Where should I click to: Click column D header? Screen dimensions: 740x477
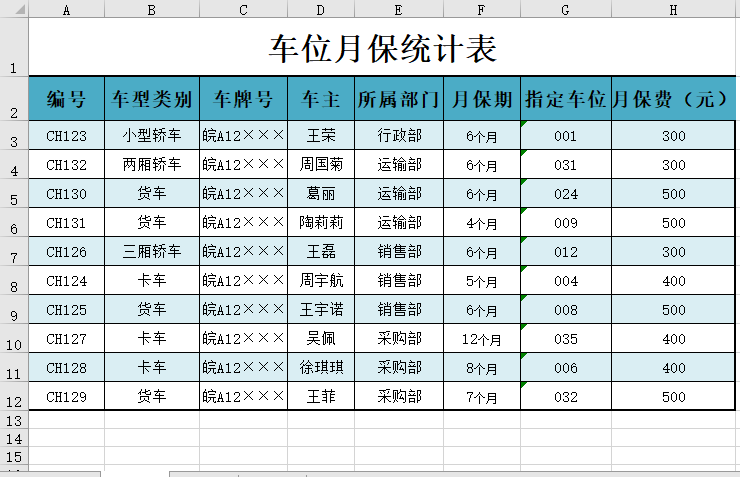tap(320, 9)
